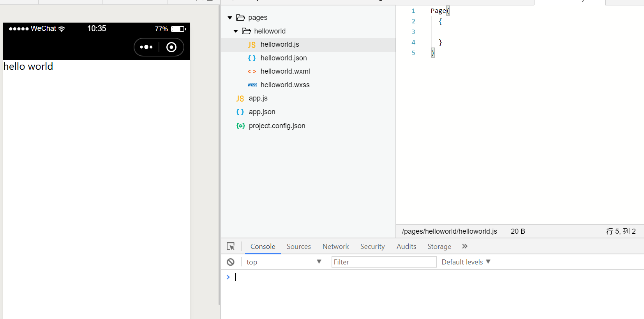Clear the console with the block icon
This screenshot has width=644, height=319.
231,262
